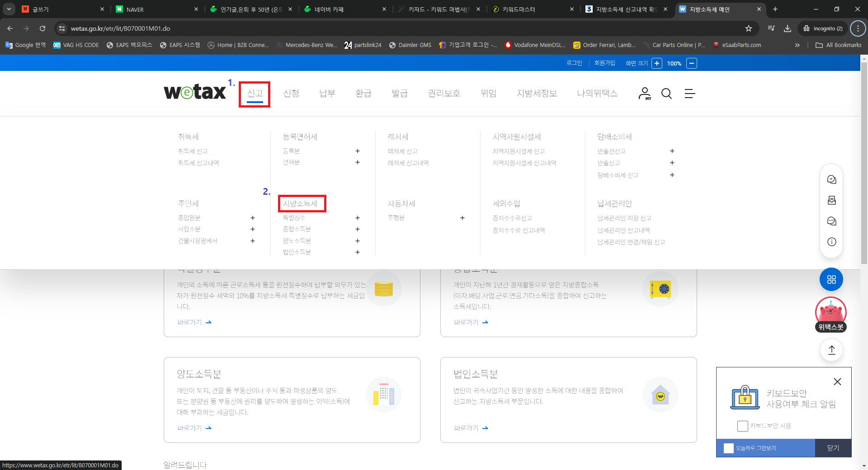Viewport: 868px width, 470px height.
Task: Expand the 종합소득분 submenu
Action: point(357,229)
